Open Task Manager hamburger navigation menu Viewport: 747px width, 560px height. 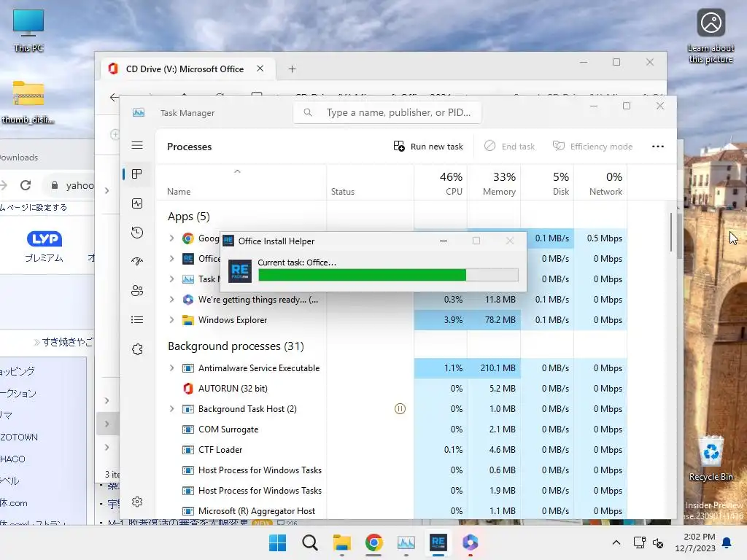[x=137, y=145]
